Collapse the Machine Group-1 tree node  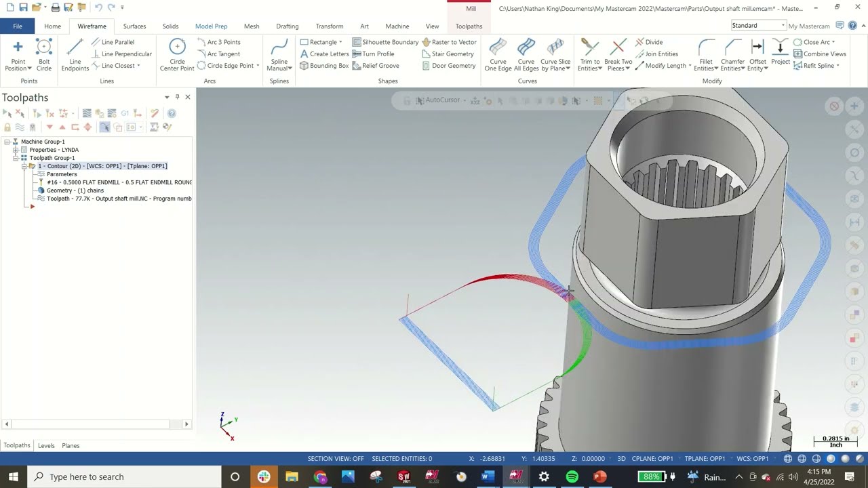pyautogui.click(x=7, y=142)
